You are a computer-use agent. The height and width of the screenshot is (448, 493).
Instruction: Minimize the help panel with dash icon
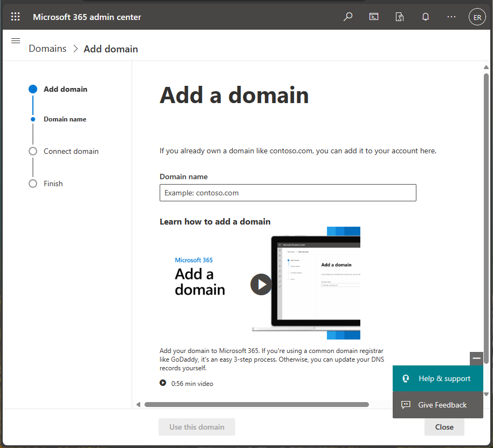(x=476, y=358)
